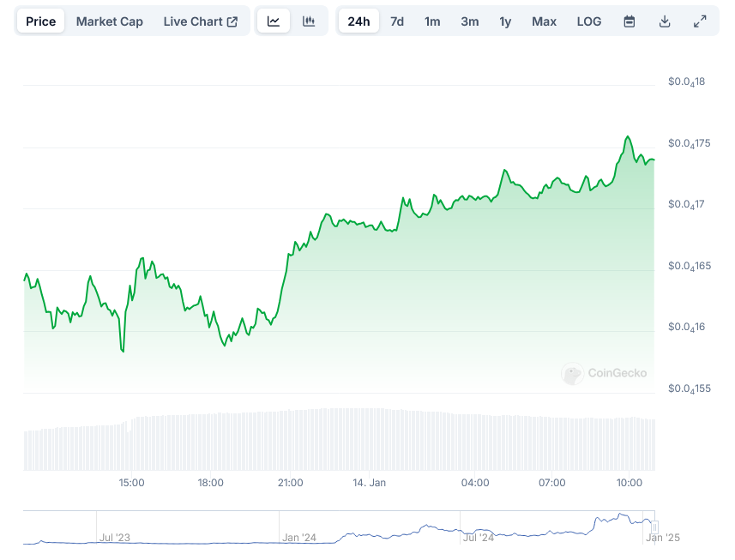Select the 1m time range
Viewport: 735px width, 560px height.
(432, 21)
